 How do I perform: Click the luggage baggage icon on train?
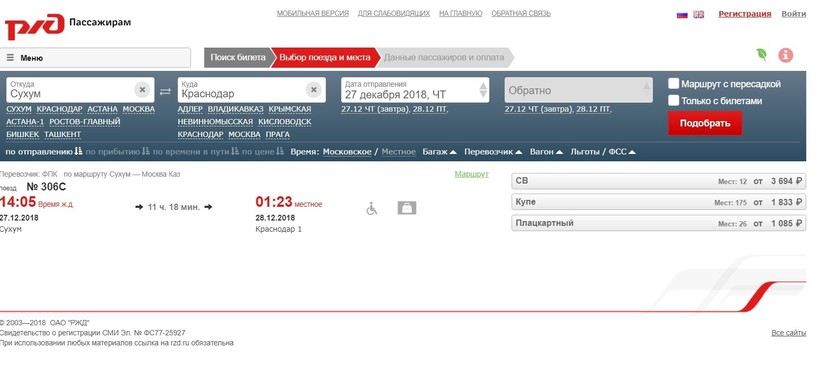pyautogui.click(x=407, y=208)
